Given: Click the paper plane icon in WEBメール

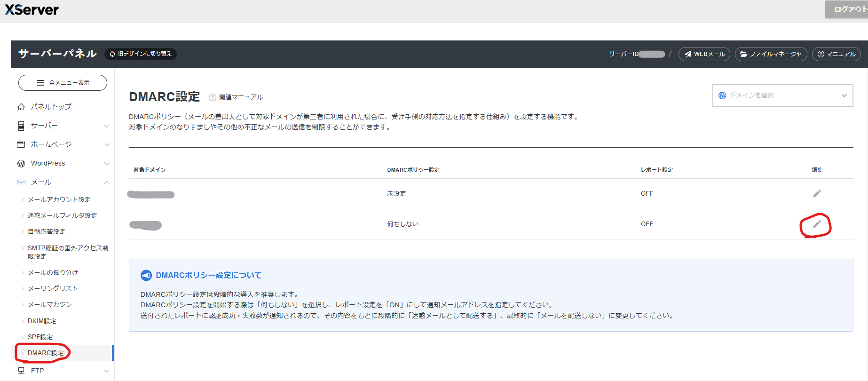Looking at the screenshot, I should pyautogui.click(x=687, y=54).
